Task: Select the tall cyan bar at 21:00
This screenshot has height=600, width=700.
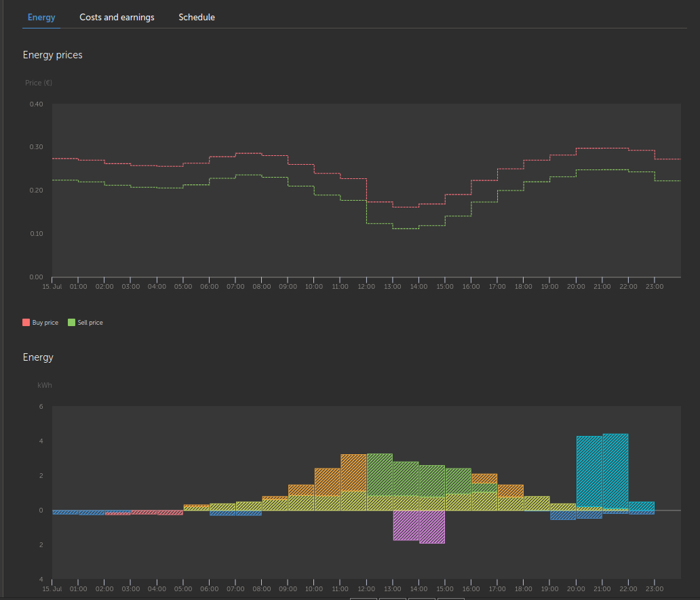Action: click(x=615, y=471)
